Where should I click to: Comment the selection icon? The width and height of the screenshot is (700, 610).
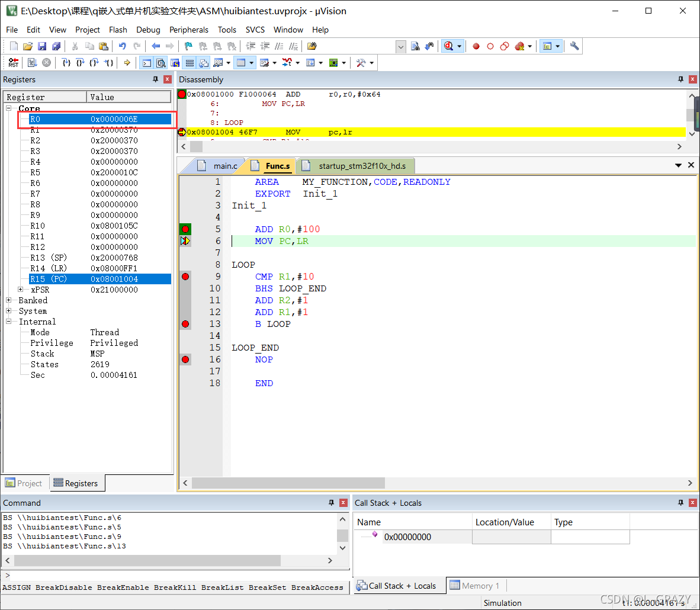[x=279, y=46]
